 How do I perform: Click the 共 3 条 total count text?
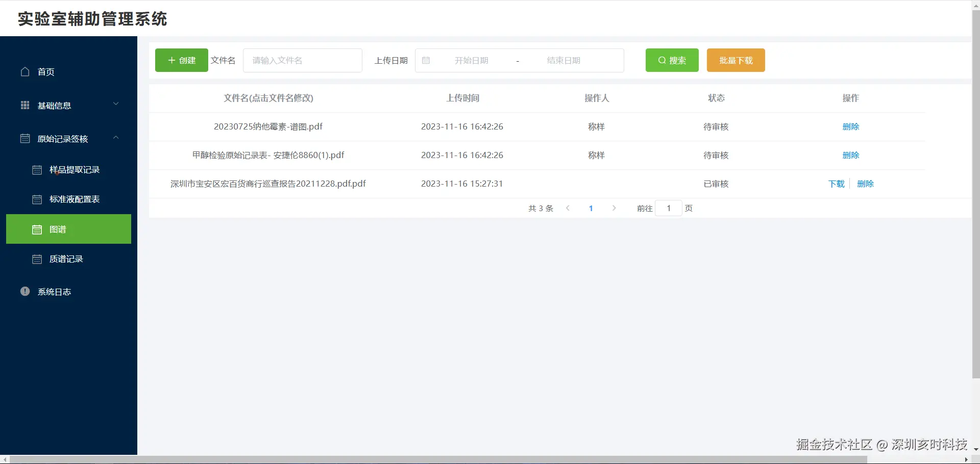point(541,208)
